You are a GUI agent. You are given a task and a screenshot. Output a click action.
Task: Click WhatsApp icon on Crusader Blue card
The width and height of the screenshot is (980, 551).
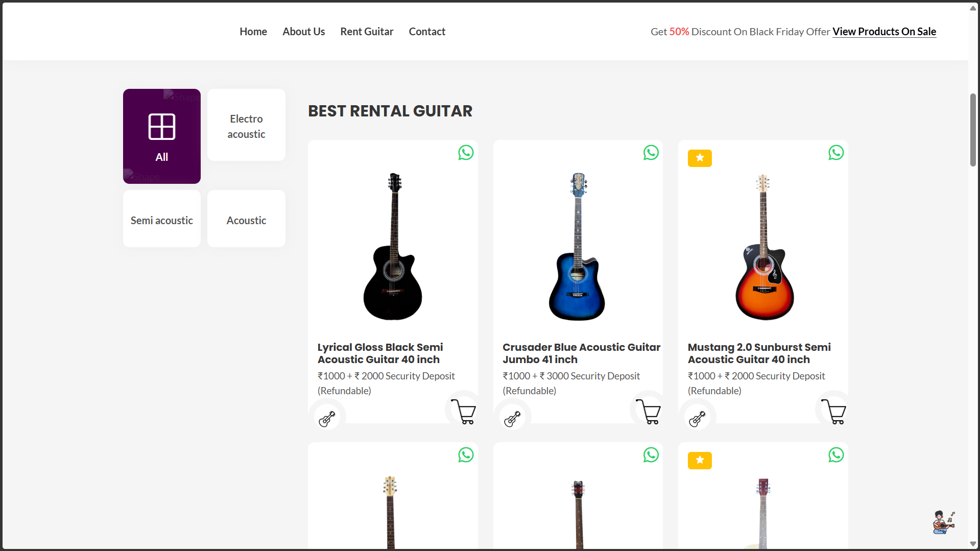(651, 153)
